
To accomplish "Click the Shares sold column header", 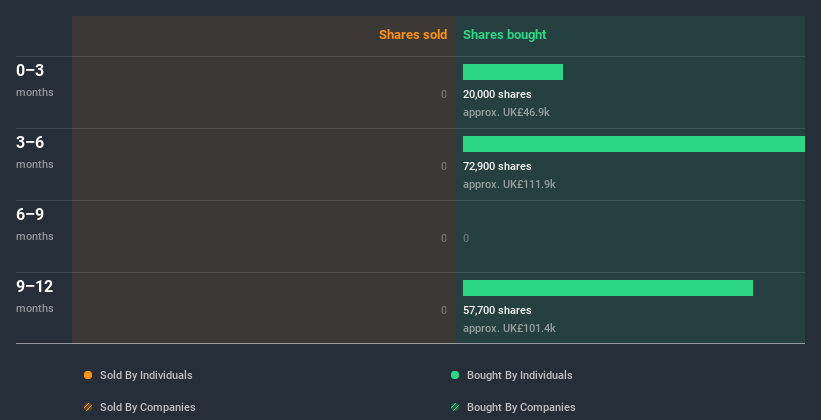I will (413, 35).
